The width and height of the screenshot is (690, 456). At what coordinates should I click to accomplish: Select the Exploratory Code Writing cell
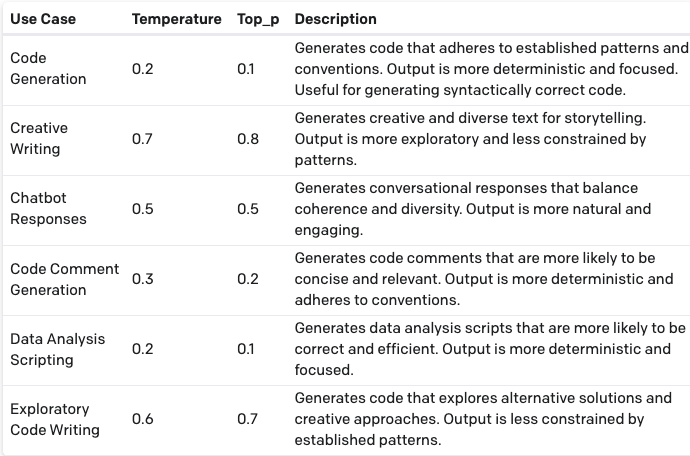(x=55, y=419)
